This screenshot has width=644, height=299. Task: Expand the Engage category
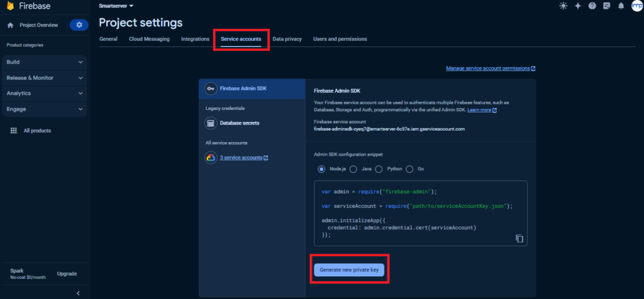coord(45,109)
